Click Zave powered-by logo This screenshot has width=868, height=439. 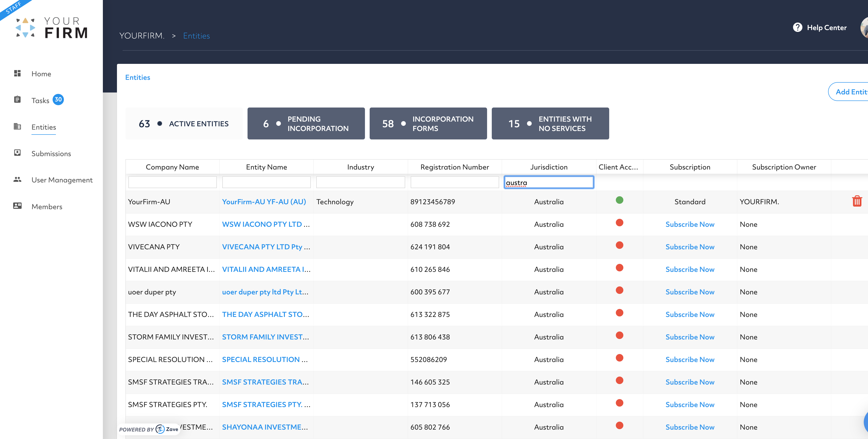pyautogui.click(x=167, y=429)
